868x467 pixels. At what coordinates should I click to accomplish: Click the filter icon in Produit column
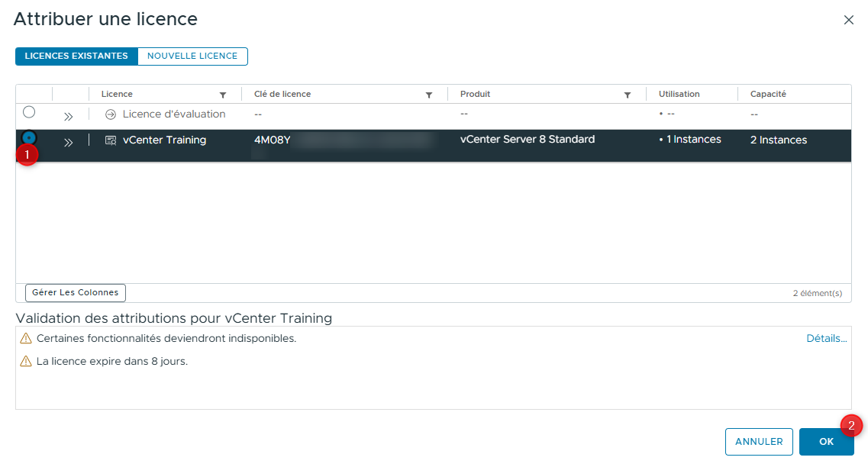(628, 95)
